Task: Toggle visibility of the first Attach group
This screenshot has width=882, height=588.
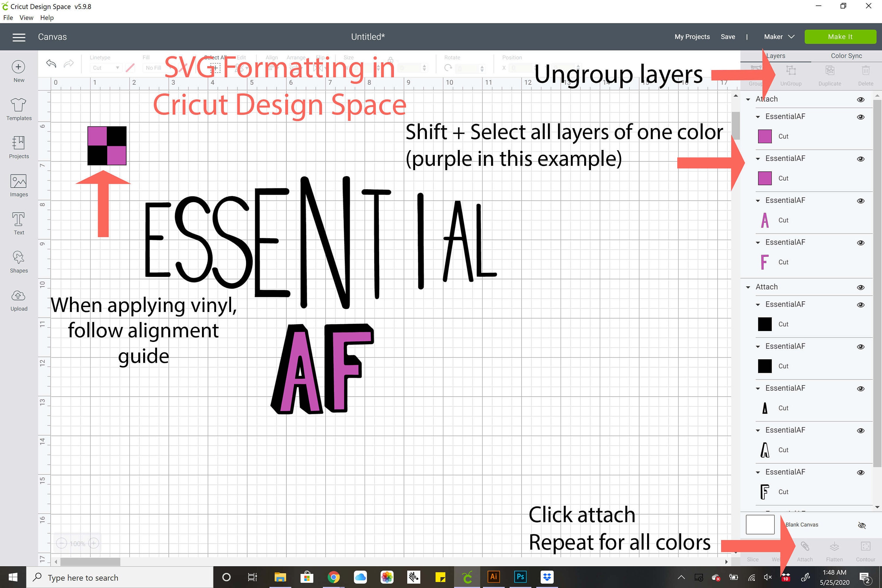Action: [861, 99]
